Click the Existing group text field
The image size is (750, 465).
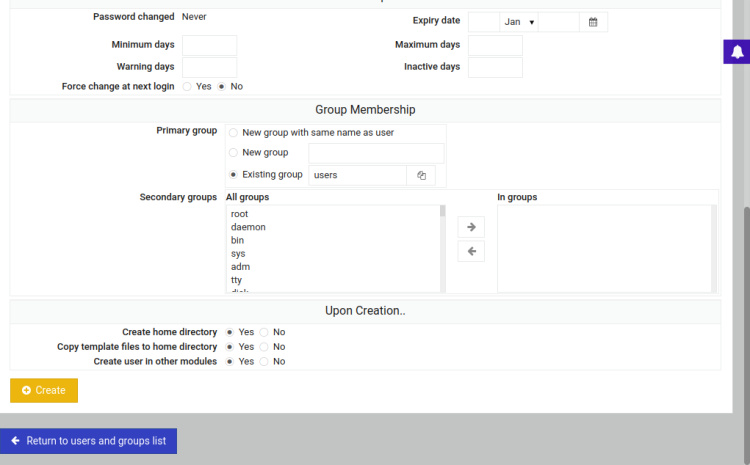[x=357, y=175]
